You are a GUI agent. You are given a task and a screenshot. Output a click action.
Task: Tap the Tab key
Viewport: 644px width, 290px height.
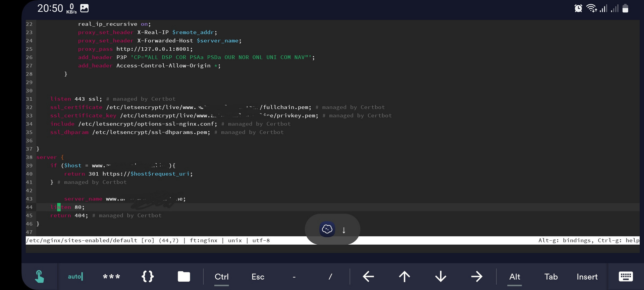tap(551, 277)
